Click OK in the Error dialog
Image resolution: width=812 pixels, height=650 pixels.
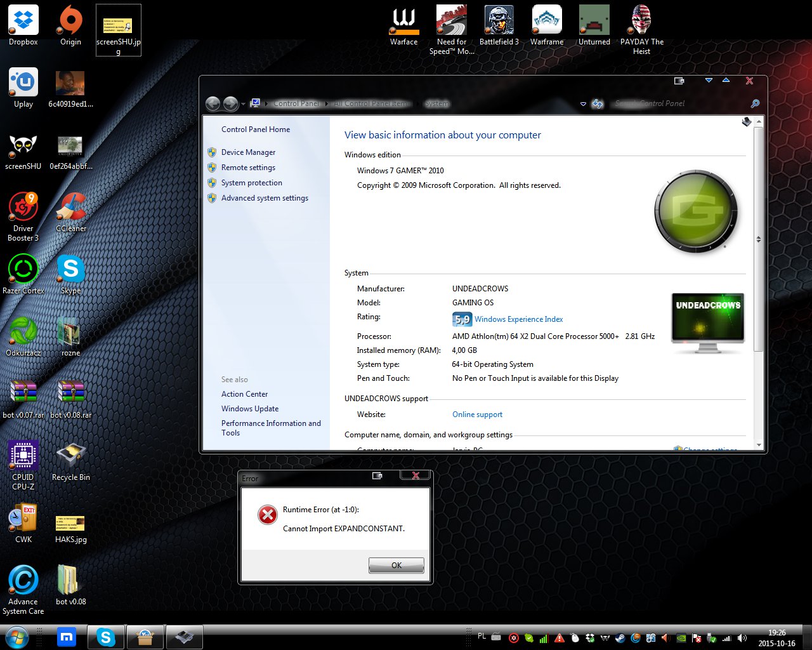click(x=396, y=565)
